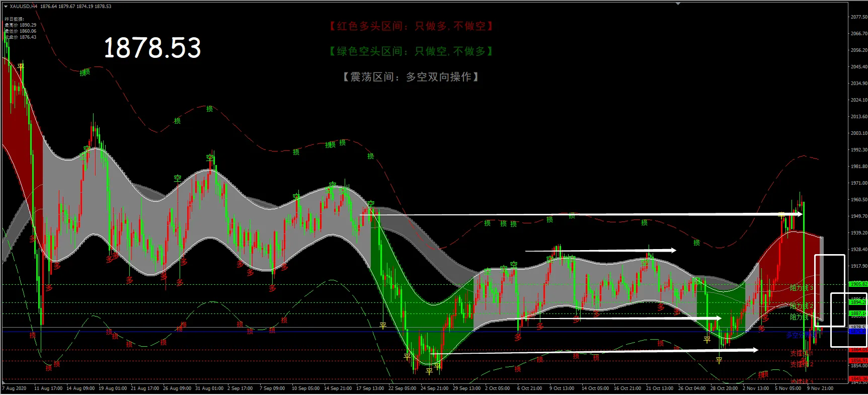Click the 7 Aug 2020 time label

pos(15,388)
